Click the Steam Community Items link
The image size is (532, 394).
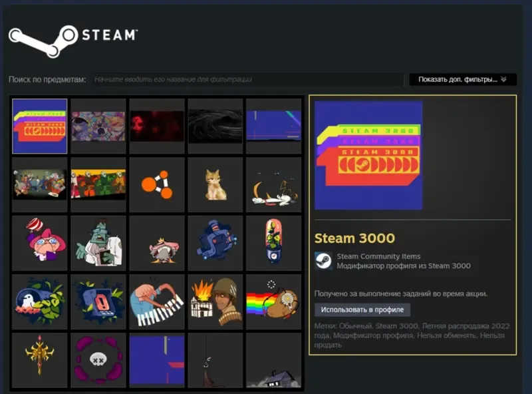[x=378, y=256]
